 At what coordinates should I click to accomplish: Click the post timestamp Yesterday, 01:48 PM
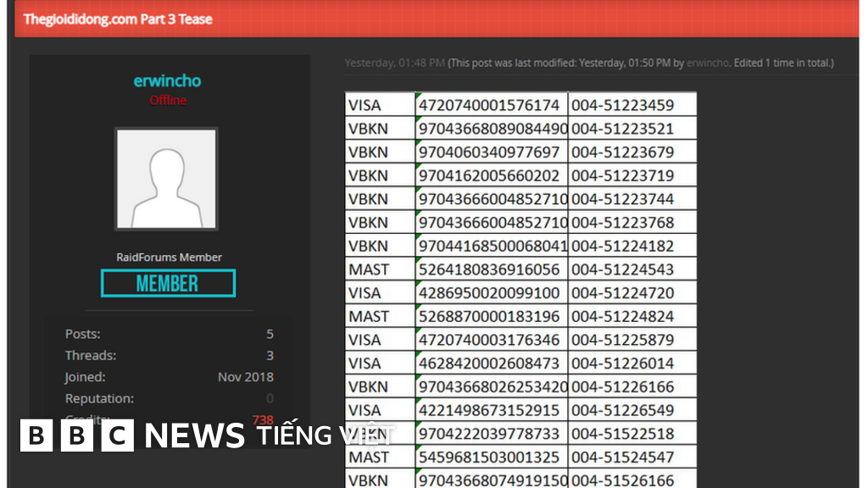point(394,64)
